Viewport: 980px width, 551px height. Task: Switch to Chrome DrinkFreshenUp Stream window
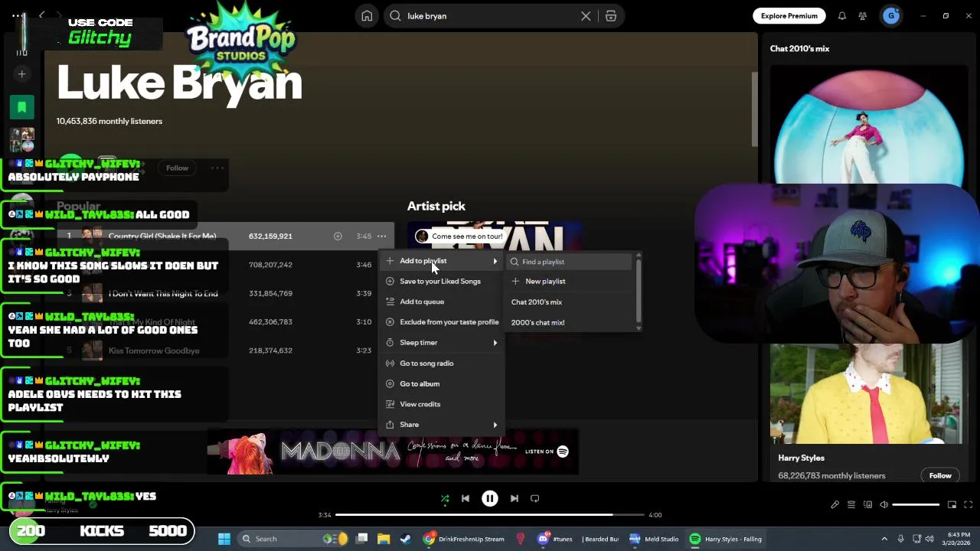[464, 539]
